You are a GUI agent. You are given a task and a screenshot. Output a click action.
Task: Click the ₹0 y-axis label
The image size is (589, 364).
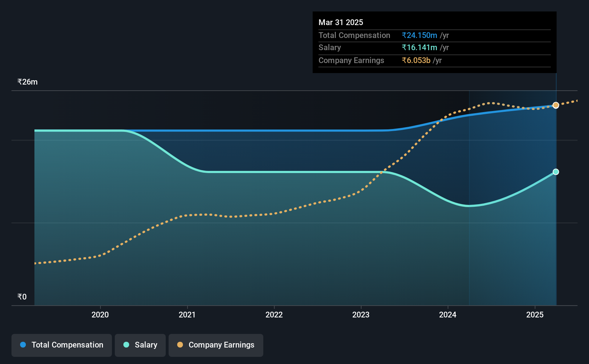coord(22,297)
